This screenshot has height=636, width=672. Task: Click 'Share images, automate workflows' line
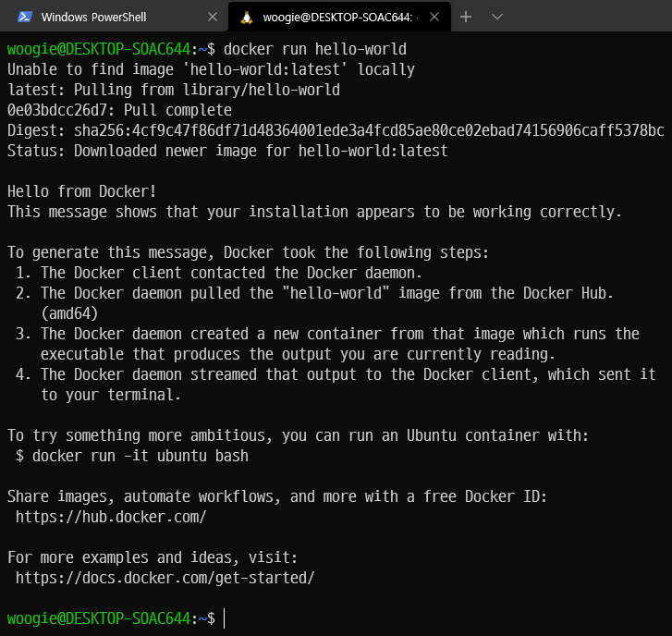[277, 496]
